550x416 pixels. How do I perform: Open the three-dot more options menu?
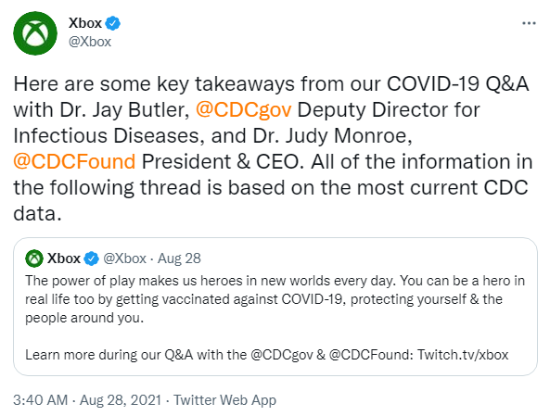point(529,24)
